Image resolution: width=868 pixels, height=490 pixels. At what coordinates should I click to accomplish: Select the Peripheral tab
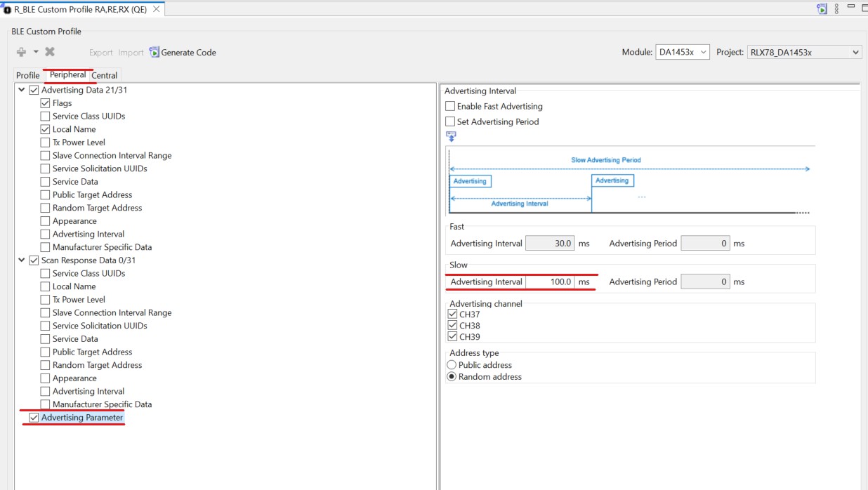(67, 74)
